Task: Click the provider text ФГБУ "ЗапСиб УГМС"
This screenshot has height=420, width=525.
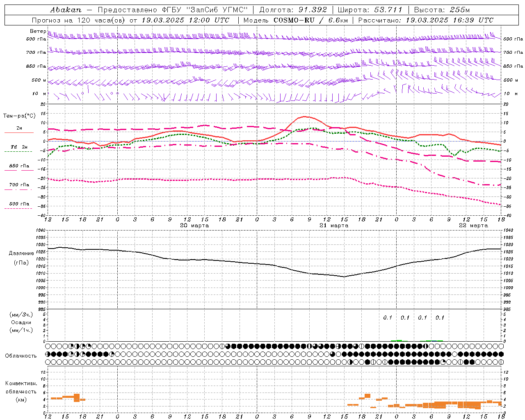Action: pyautogui.click(x=205, y=10)
